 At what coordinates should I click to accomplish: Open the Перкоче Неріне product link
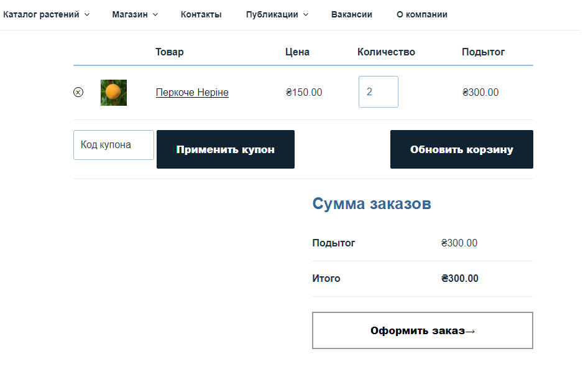click(192, 92)
